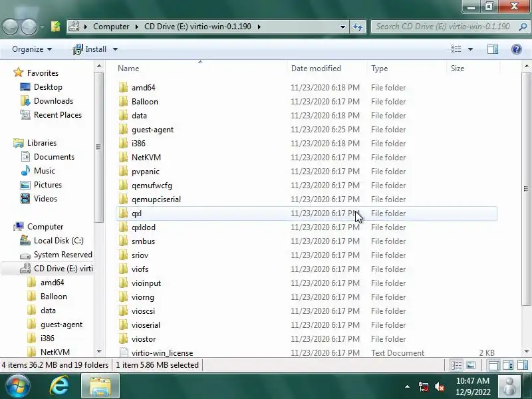This screenshot has height=399, width=532.
Task: Select the qxldod folder row
Action: point(307,227)
